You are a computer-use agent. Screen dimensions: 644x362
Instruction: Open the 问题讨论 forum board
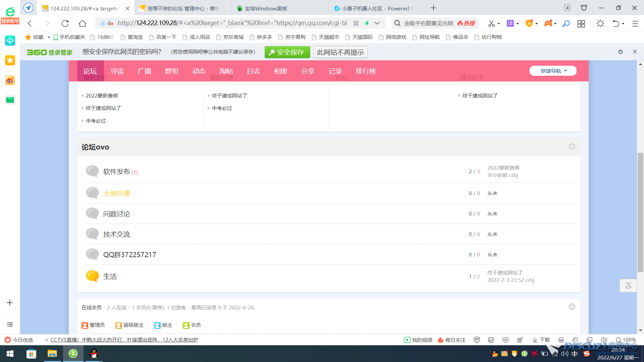pyautogui.click(x=116, y=214)
